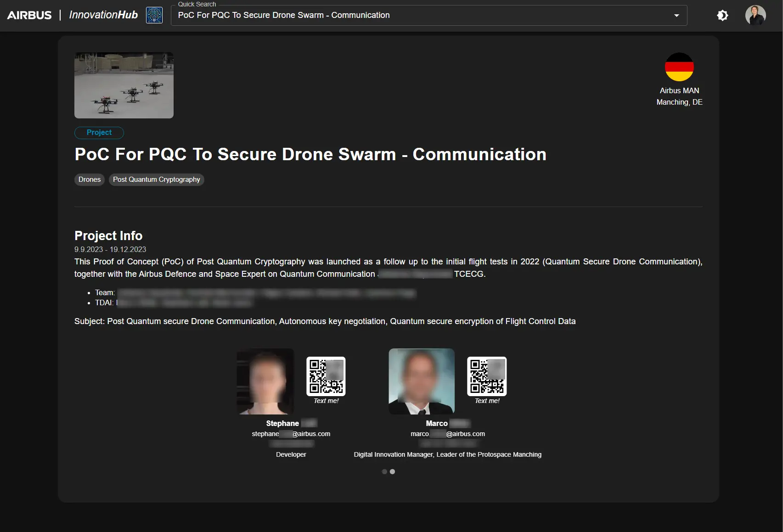783x532 pixels.
Task: Click Marco's airbus.com email address
Action: point(448,434)
